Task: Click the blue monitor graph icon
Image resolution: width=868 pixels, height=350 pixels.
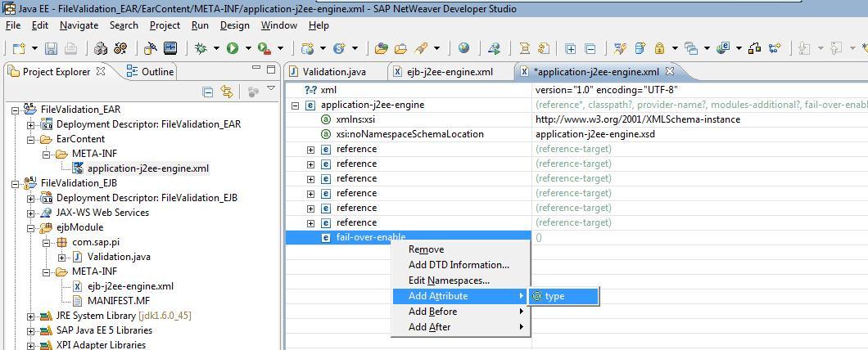Action: (x=170, y=49)
